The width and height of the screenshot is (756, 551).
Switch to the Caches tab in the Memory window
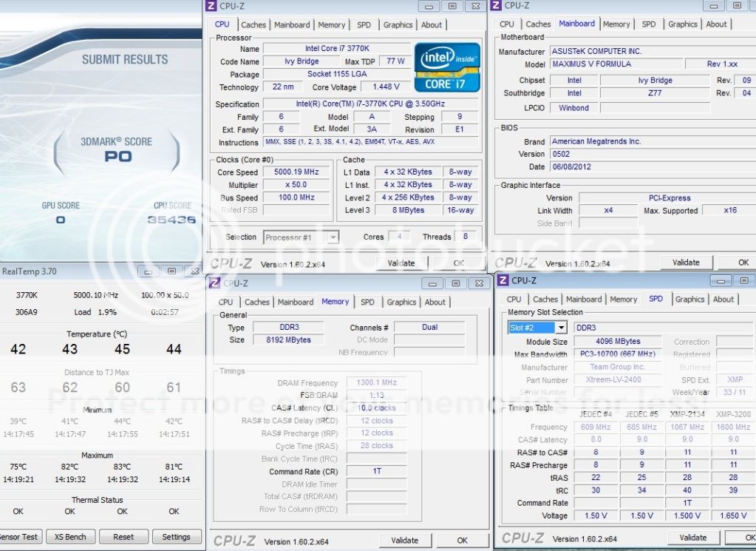(x=257, y=302)
